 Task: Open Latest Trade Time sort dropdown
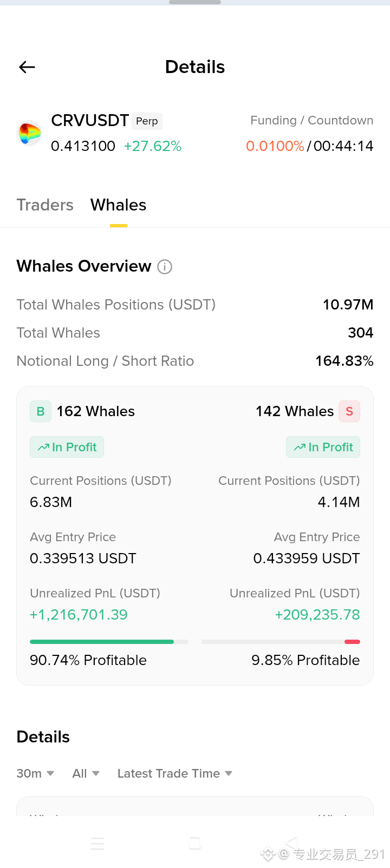(175, 773)
